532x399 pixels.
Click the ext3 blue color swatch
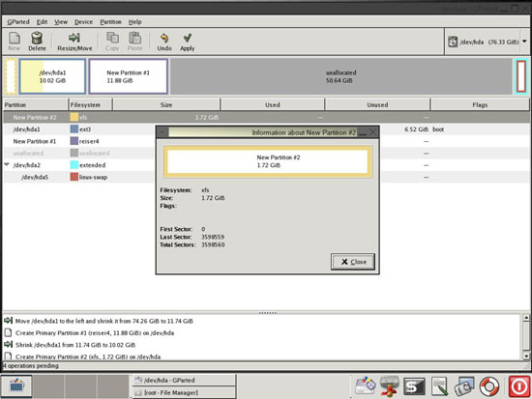[x=74, y=129]
